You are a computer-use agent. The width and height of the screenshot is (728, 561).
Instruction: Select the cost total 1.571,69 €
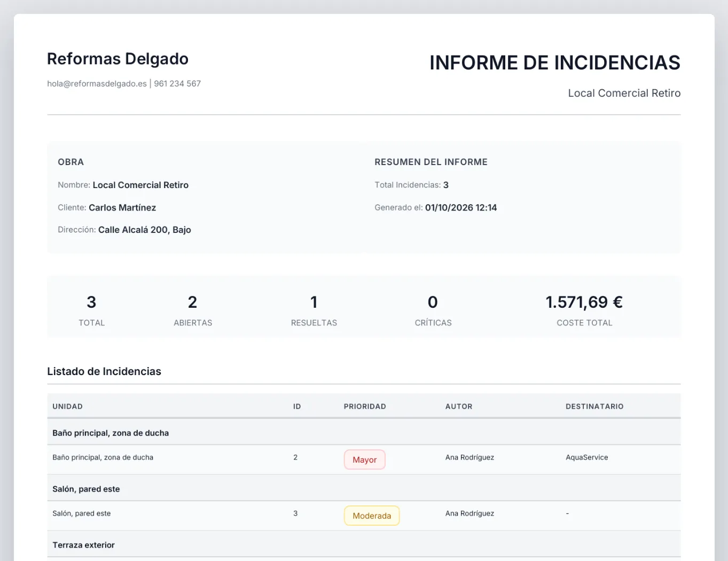584,302
